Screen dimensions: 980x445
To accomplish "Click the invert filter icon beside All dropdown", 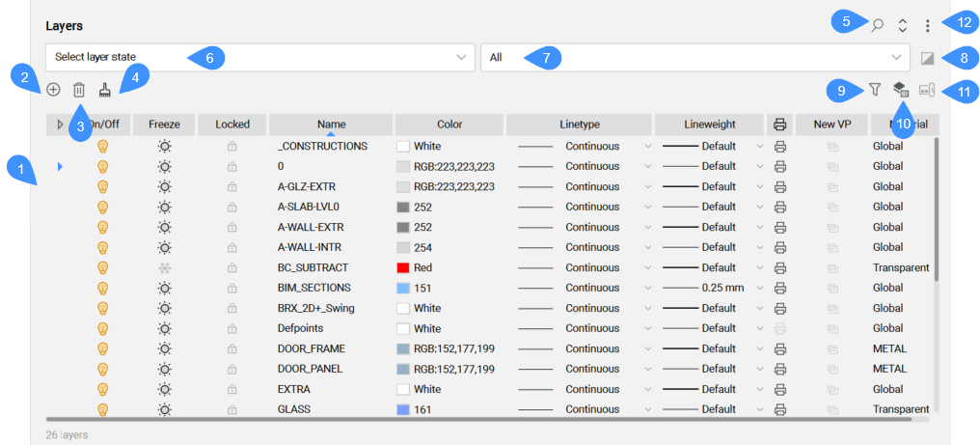I will 928,58.
